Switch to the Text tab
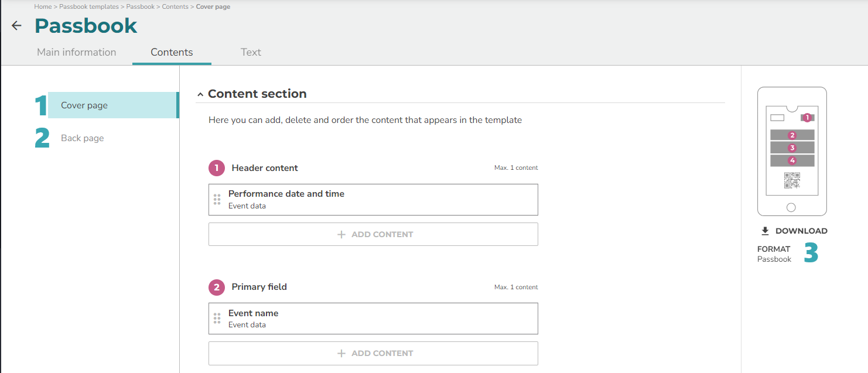868x373 pixels. pos(251,52)
